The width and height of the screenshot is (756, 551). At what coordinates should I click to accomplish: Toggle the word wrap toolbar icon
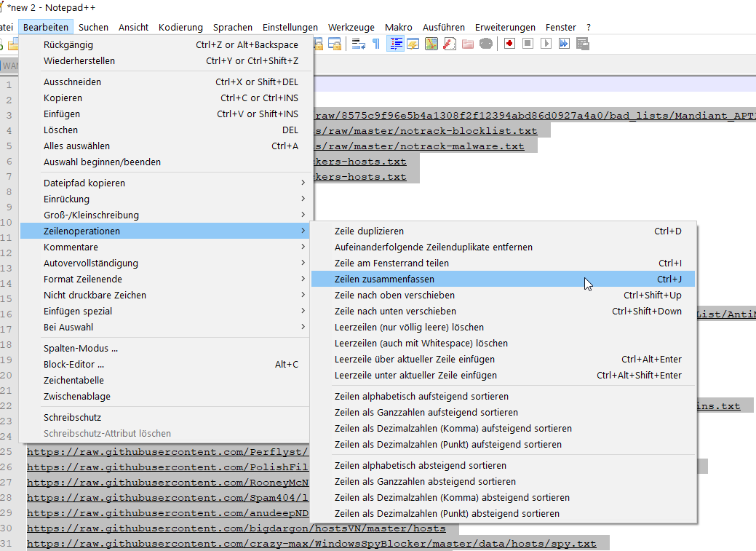coord(358,44)
